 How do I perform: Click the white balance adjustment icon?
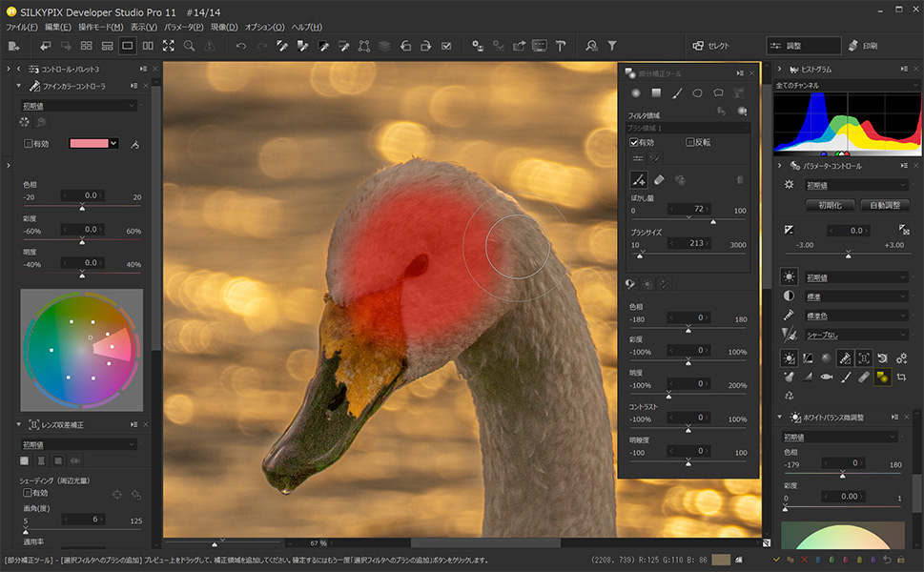click(x=789, y=358)
